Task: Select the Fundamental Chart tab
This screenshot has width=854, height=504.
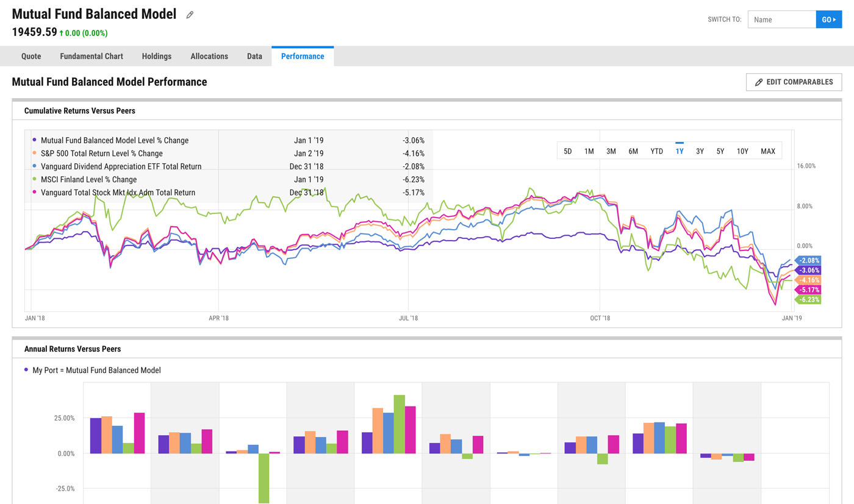Action: click(x=91, y=56)
